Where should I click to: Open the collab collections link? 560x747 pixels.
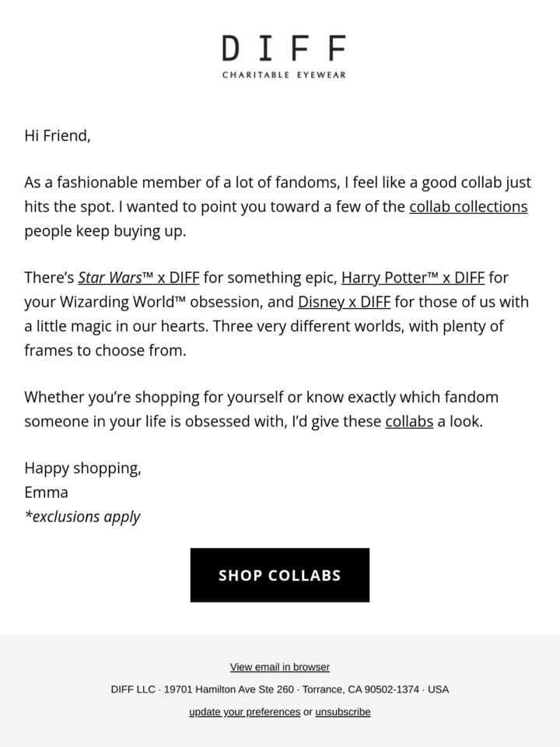(468, 207)
